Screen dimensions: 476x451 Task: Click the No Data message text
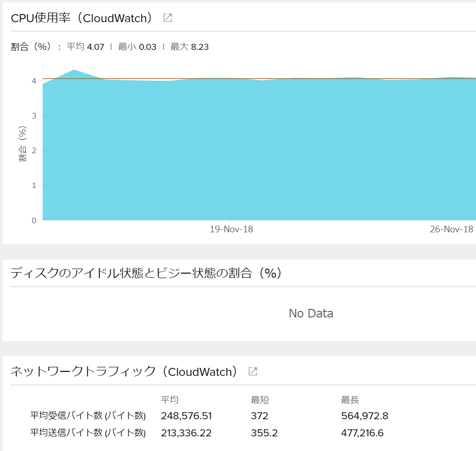[x=311, y=313]
